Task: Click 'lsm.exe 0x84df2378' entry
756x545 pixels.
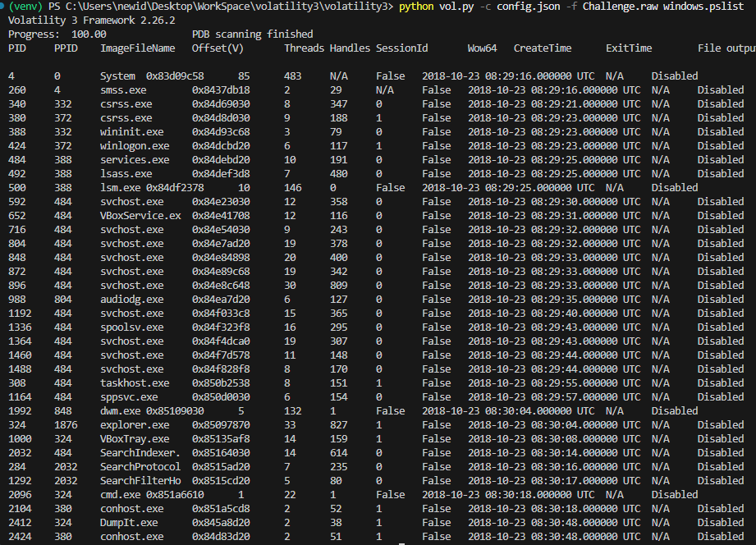Action: click(152, 188)
